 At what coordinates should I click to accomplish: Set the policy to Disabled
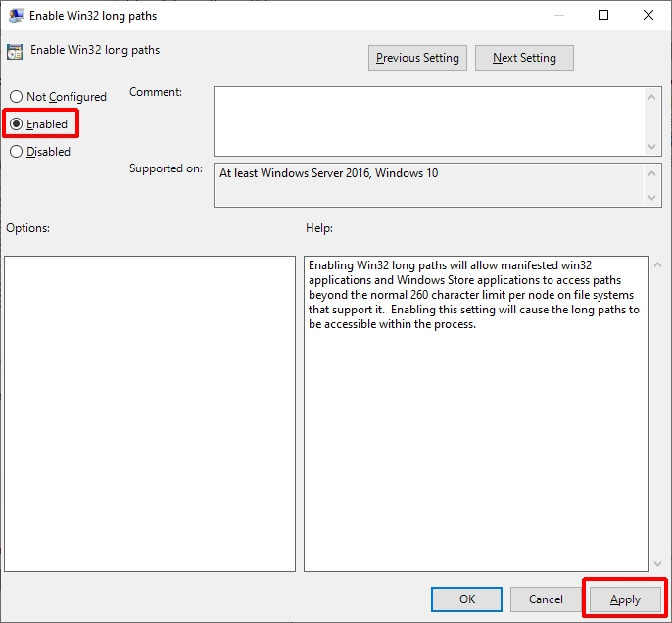[16, 152]
